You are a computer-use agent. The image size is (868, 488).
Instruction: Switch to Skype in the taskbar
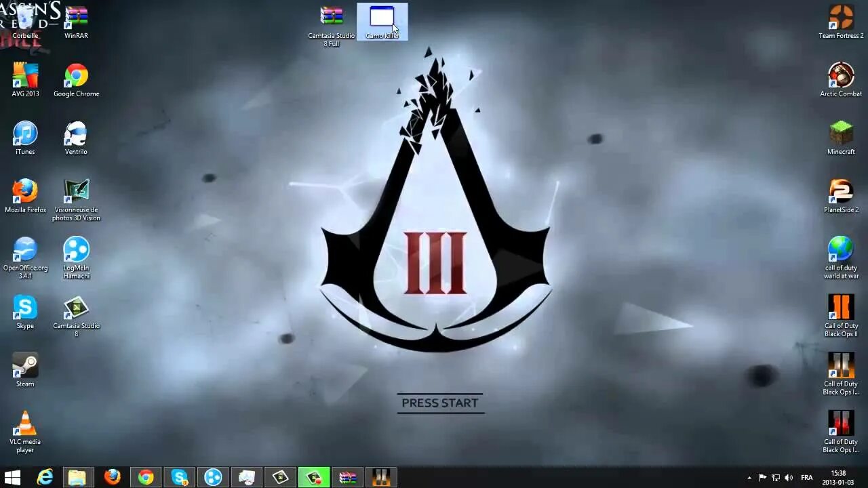[180, 477]
